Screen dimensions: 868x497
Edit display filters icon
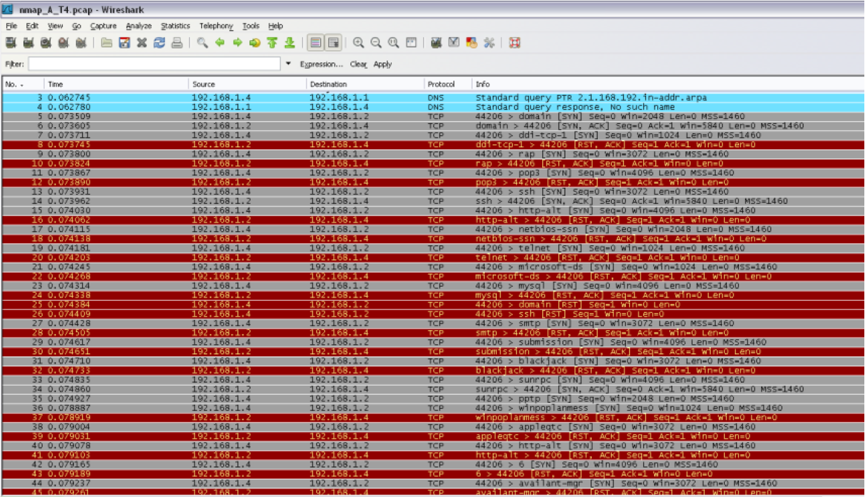[x=454, y=43]
